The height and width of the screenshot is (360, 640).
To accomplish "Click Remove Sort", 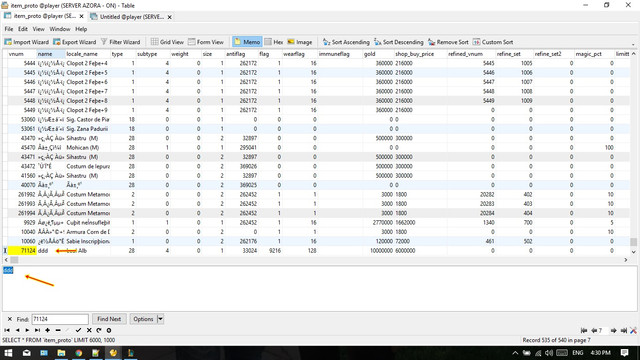I will click(448, 42).
